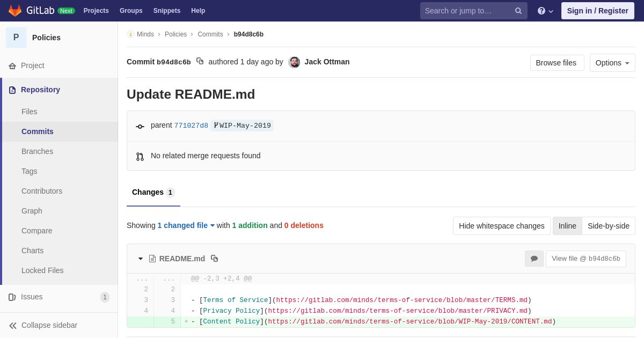644x338 pixels.
Task: Click the search magnifier icon
Action: click(518, 11)
